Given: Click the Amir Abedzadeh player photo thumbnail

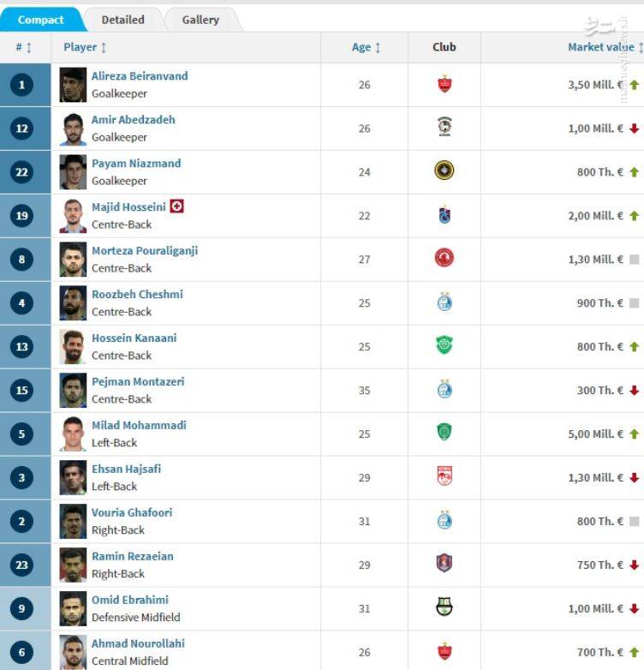Looking at the screenshot, I should [x=73, y=129].
